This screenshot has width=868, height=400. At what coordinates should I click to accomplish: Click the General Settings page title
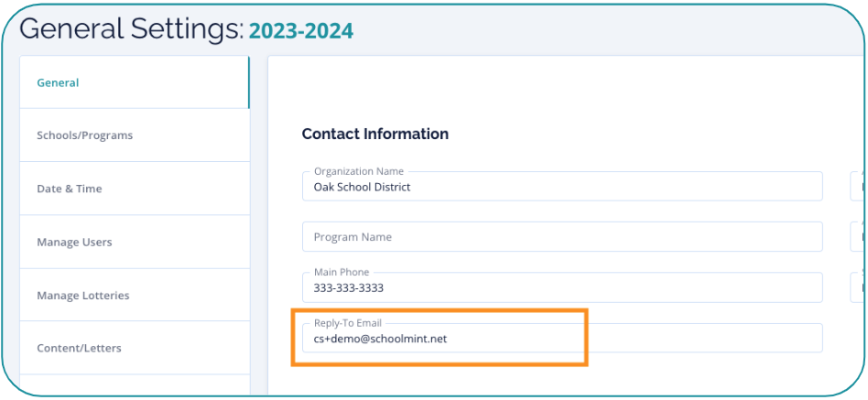[130, 29]
